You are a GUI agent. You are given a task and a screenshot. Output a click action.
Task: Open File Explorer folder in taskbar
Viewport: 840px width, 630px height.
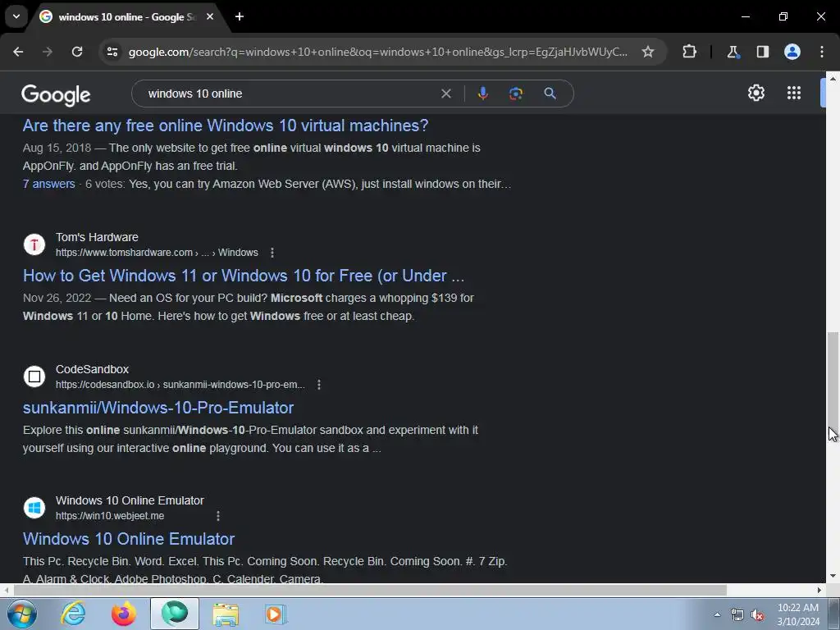tap(226, 614)
